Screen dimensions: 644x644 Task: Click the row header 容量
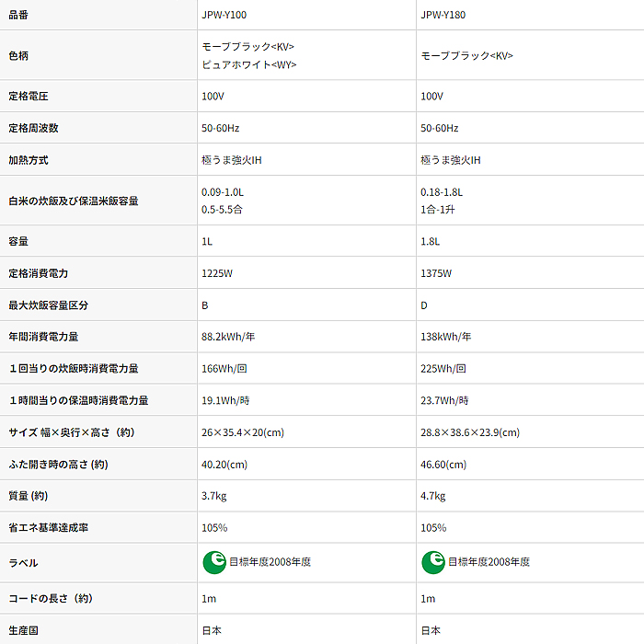click(x=18, y=241)
